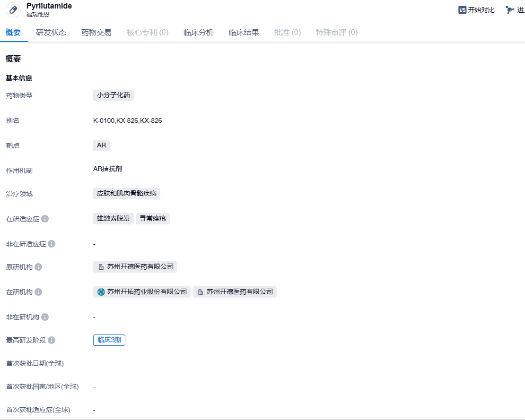Click the VS compare icon at top right

point(462,10)
